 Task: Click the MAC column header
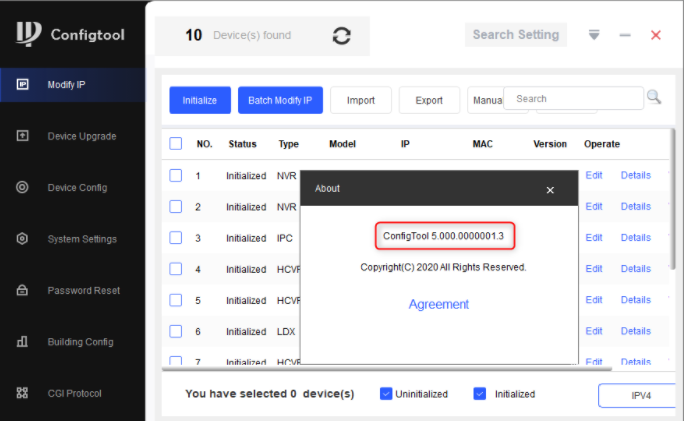pos(482,144)
